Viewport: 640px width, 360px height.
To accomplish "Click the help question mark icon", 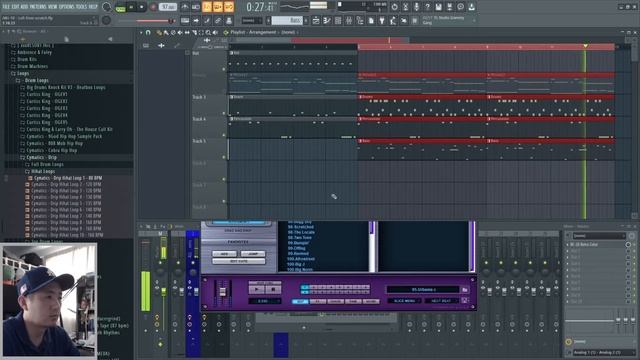I will click(427, 7).
